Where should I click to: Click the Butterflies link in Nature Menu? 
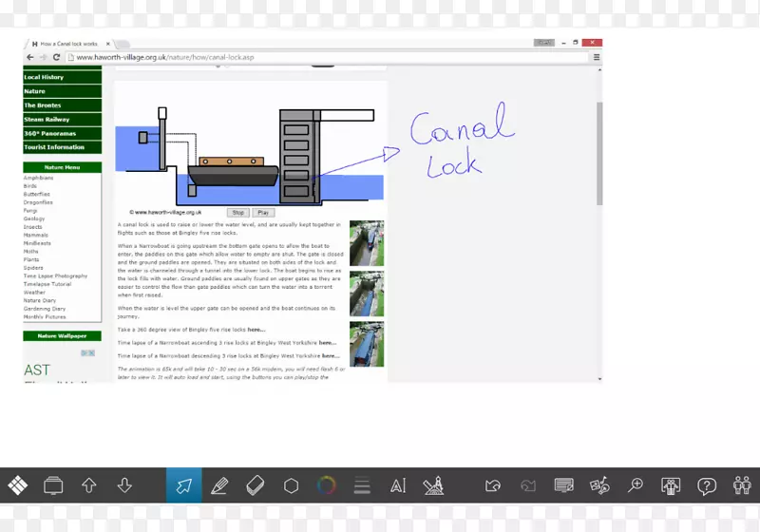(x=37, y=194)
